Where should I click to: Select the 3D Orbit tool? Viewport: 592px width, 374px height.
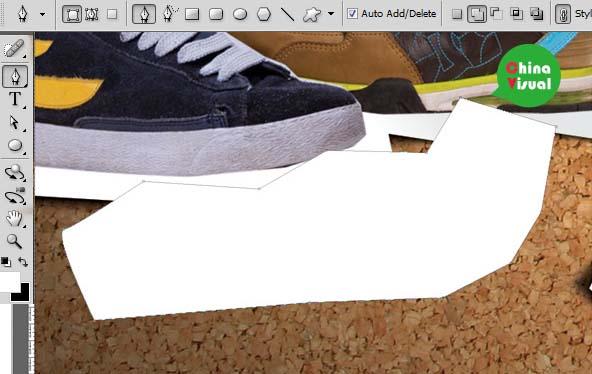click(x=14, y=197)
